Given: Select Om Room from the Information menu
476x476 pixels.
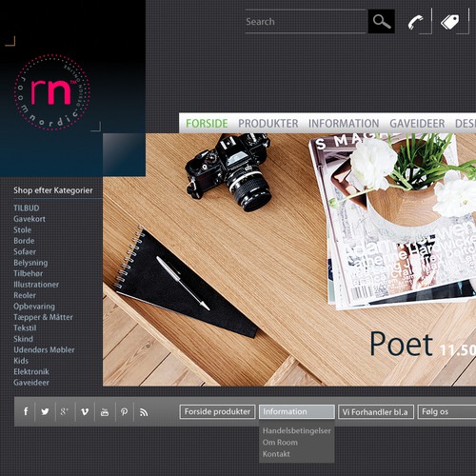Looking at the screenshot, I should 280,443.
